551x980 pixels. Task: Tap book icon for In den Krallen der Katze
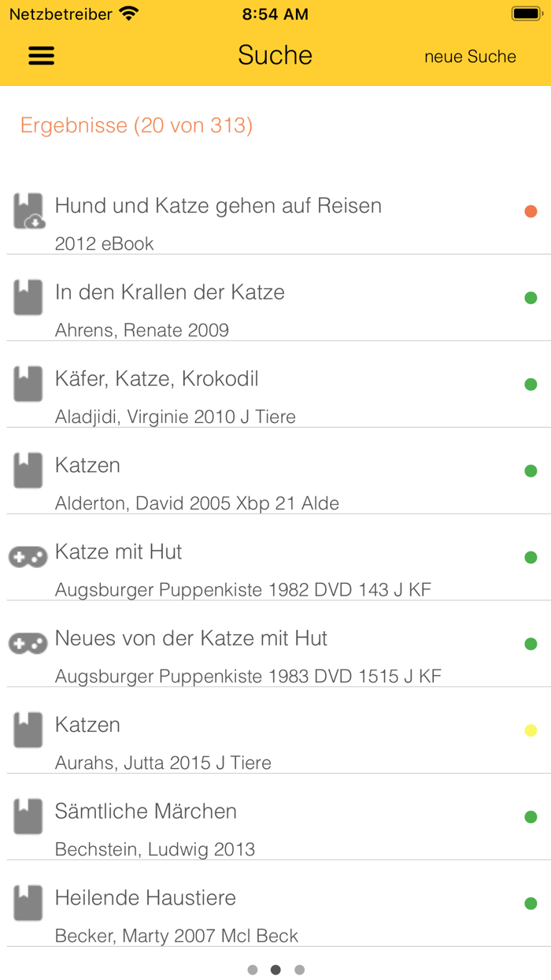pyautogui.click(x=28, y=299)
